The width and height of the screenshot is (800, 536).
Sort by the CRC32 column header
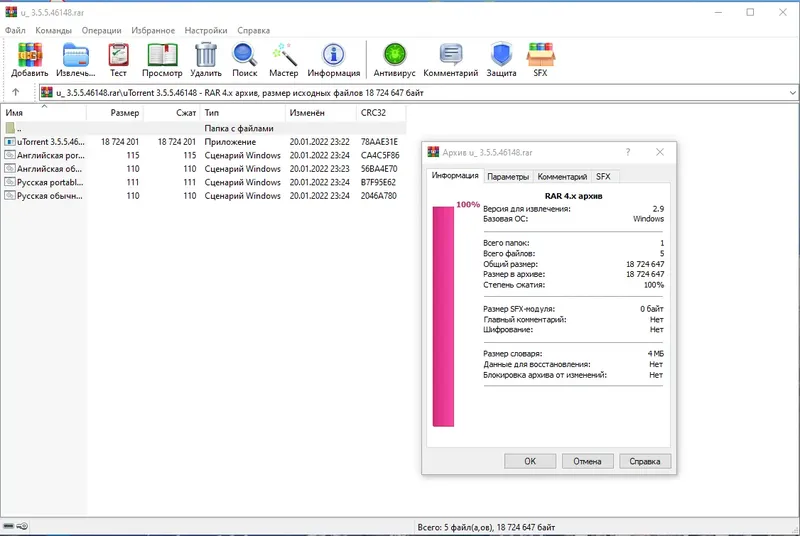click(381, 113)
